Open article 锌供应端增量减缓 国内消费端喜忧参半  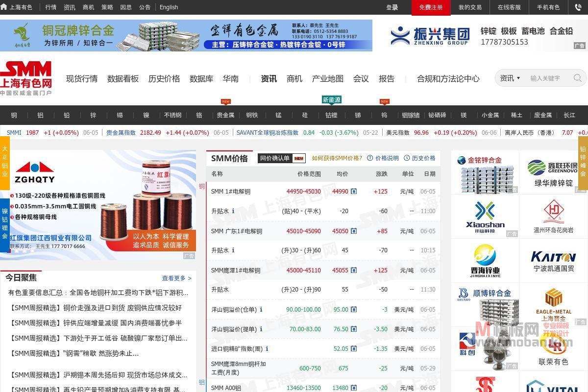click(x=96, y=323)
